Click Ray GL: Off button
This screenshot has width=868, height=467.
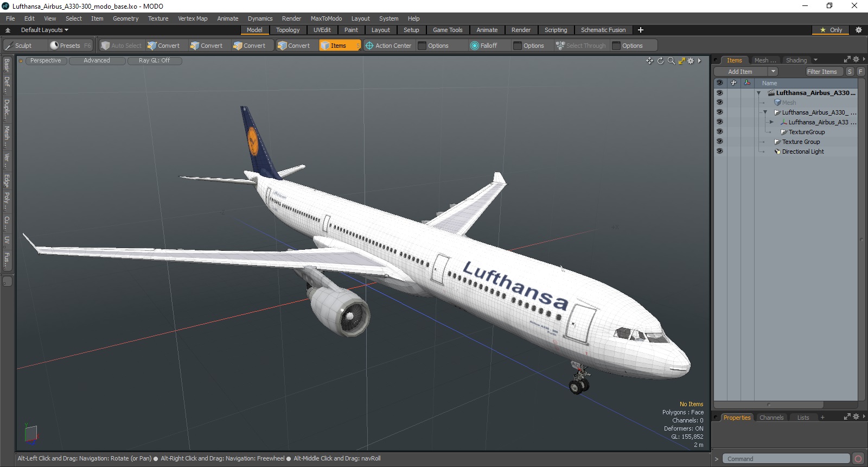[x=154, y=61]
